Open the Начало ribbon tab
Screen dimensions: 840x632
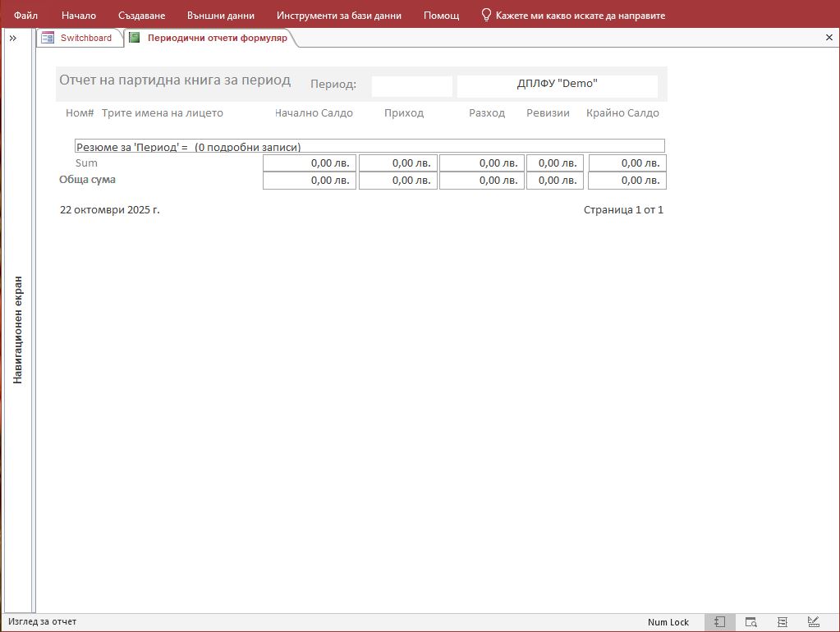[79, 16]
